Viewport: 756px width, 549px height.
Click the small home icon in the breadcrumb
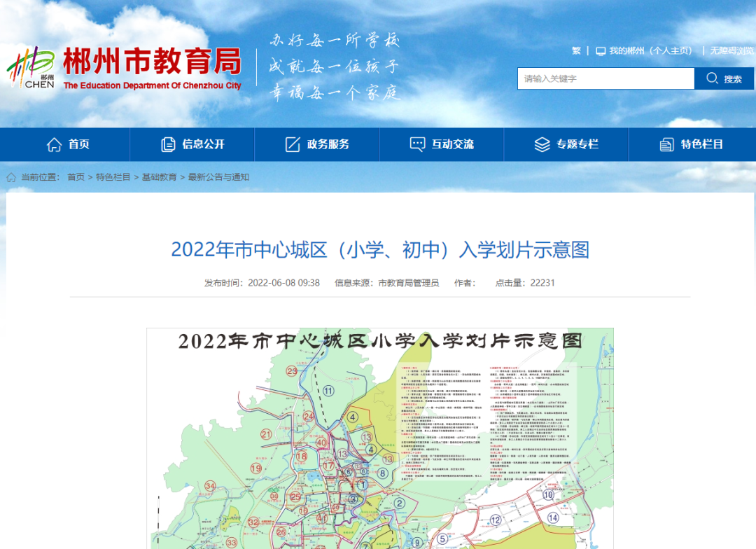[x=10, y=177]
